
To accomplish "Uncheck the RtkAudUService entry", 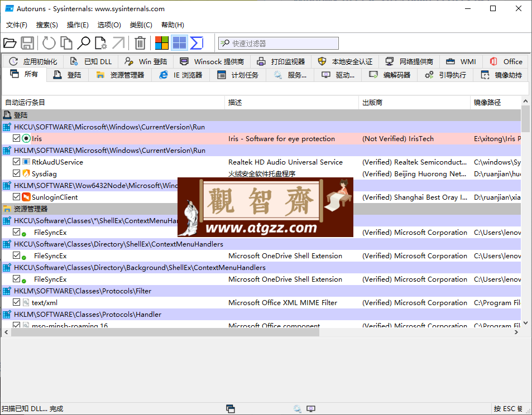I will point(16,161).
